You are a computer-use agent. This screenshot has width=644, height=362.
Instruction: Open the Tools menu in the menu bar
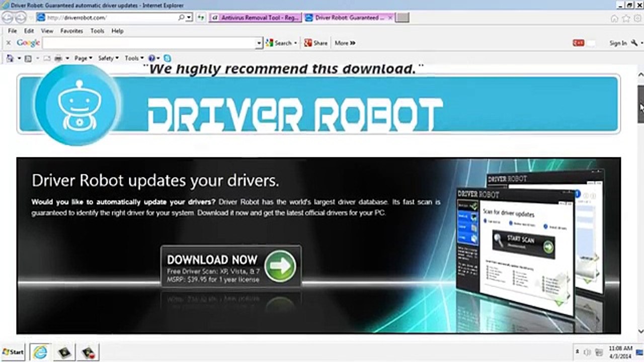pyautogui.click(x=97, y=31)
